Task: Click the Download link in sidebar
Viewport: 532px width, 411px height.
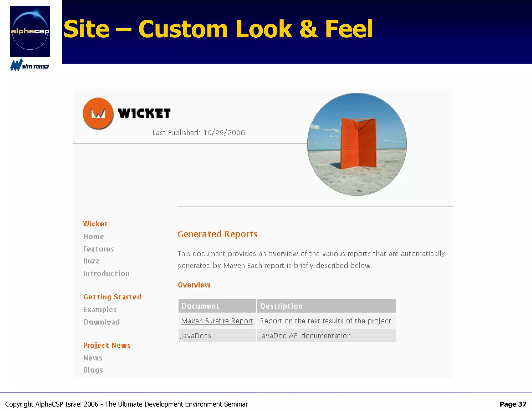Action: 101,322
